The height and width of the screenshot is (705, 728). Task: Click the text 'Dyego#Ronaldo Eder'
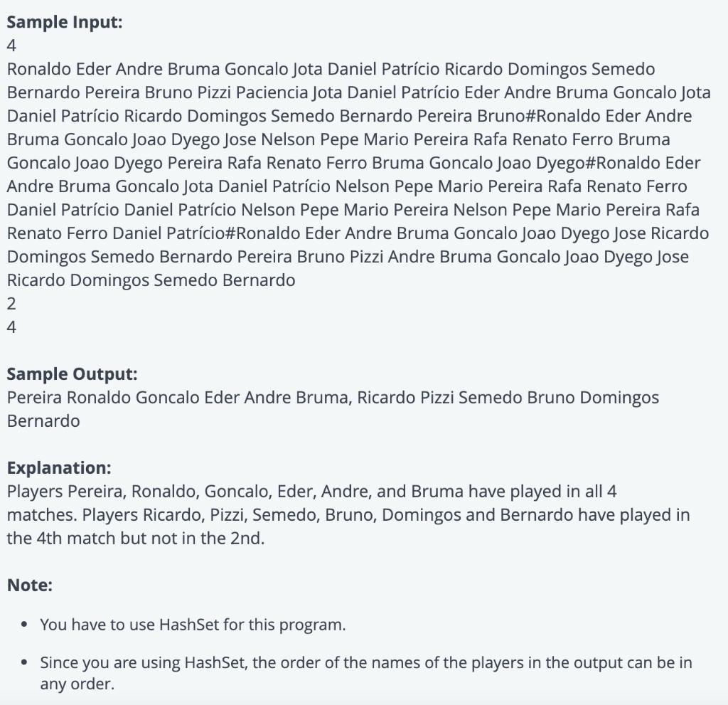[618, 163]
